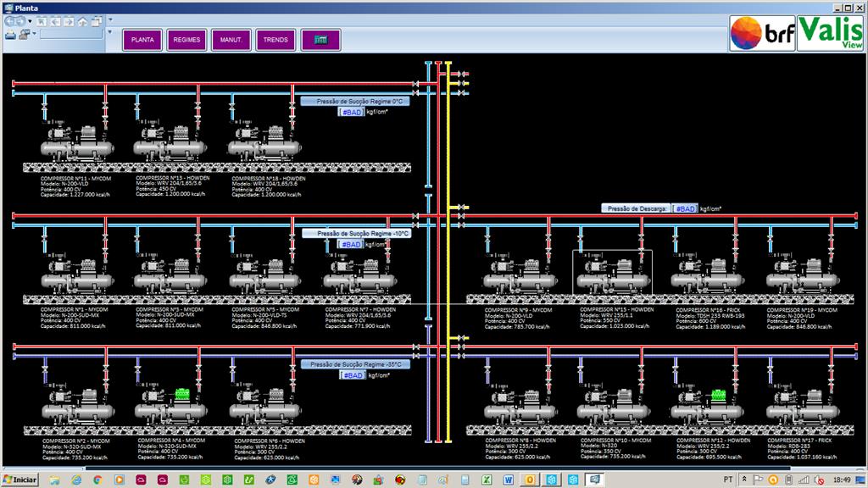
Task: Select compressor N°18 Howden unit
Action: (264, 141)
